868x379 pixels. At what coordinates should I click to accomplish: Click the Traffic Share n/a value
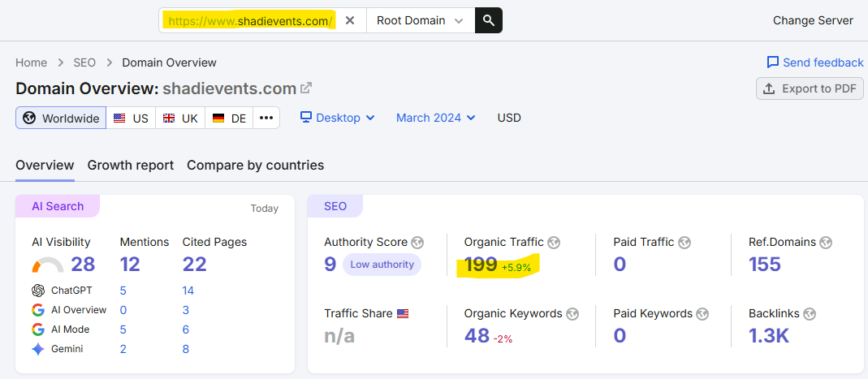pos(339,335)
